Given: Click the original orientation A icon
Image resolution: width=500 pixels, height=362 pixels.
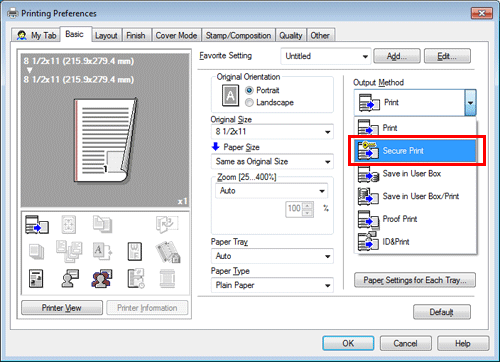Looking at the screenshot, I should point(230,95).
